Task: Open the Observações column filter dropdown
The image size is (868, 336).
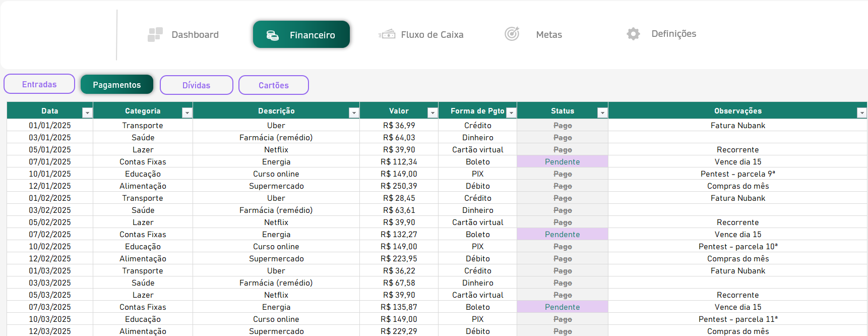Action: pos(861,113)
